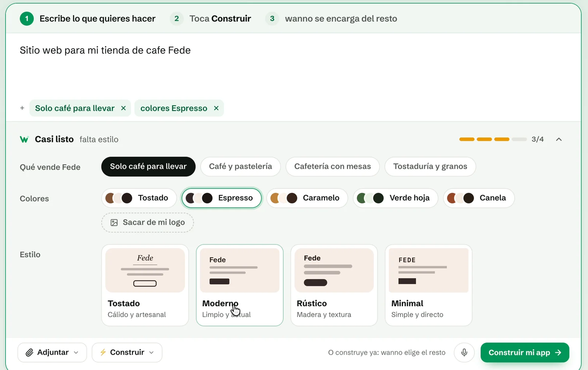The height and width of the screenshot is (370, 588).
Task: Collapse the Casi listo panel chevron
Action: 559,139
